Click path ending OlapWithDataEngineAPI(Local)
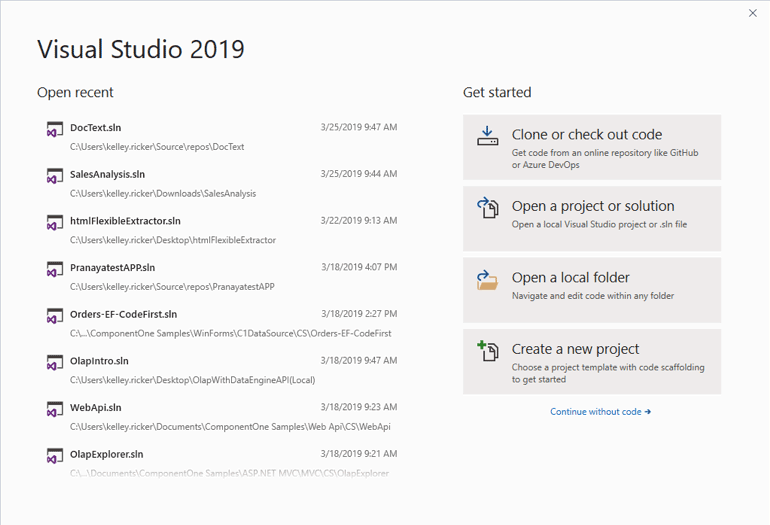 [x=192, y=380]
